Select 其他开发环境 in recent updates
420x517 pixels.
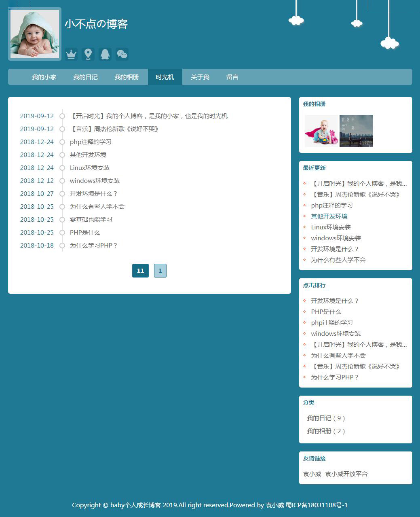pyautogui.click(x=329, y=216)
